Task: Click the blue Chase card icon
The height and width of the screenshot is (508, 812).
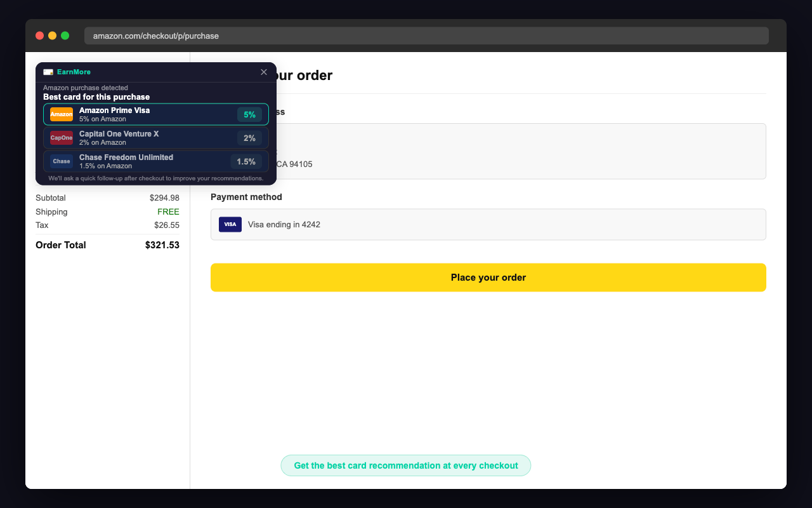Action: (x=62, y=161)
